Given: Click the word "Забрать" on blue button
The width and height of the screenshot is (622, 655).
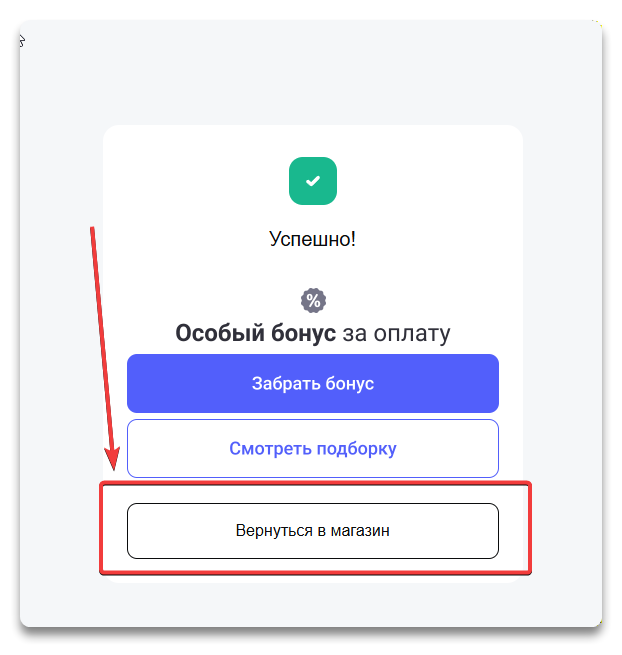Looking at the screenshot, I should (282, 383).
